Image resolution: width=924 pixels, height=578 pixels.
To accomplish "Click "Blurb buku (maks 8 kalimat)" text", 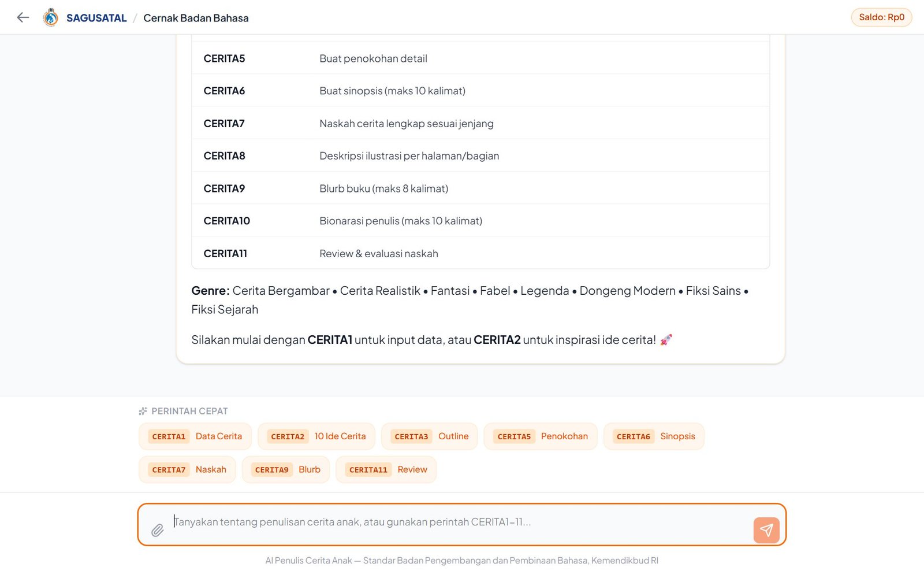I will pos(383,188).
